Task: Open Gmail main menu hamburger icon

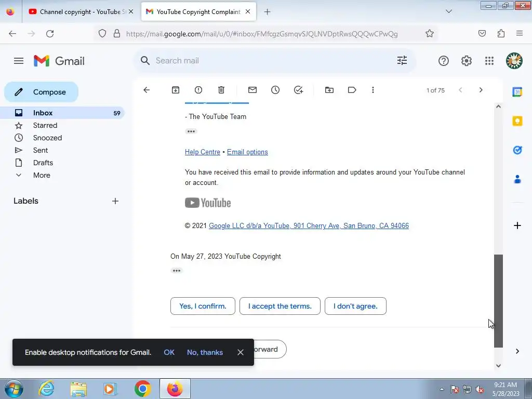Action: (19, 61)
